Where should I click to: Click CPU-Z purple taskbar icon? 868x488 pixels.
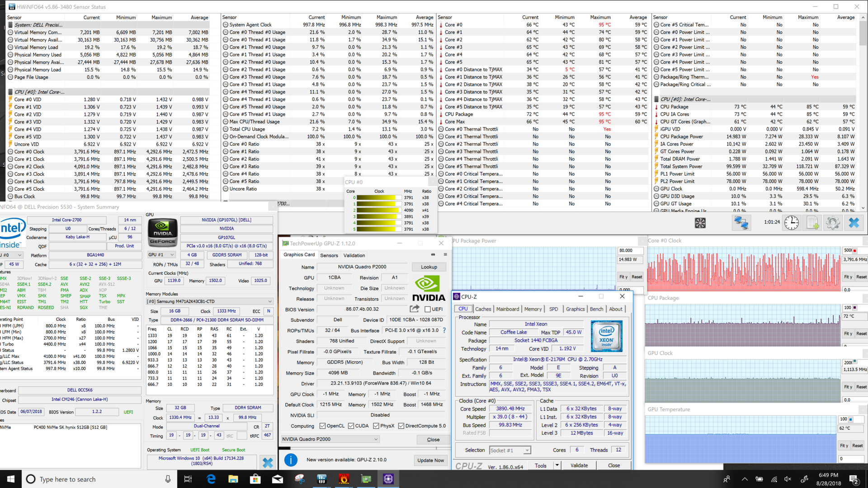[x=388, y=479]
